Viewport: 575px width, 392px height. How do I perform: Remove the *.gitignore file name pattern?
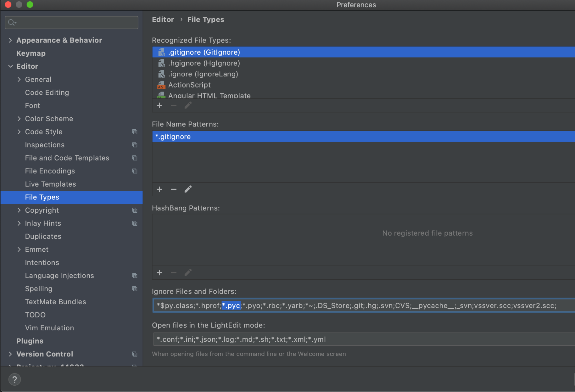[174, 189]
